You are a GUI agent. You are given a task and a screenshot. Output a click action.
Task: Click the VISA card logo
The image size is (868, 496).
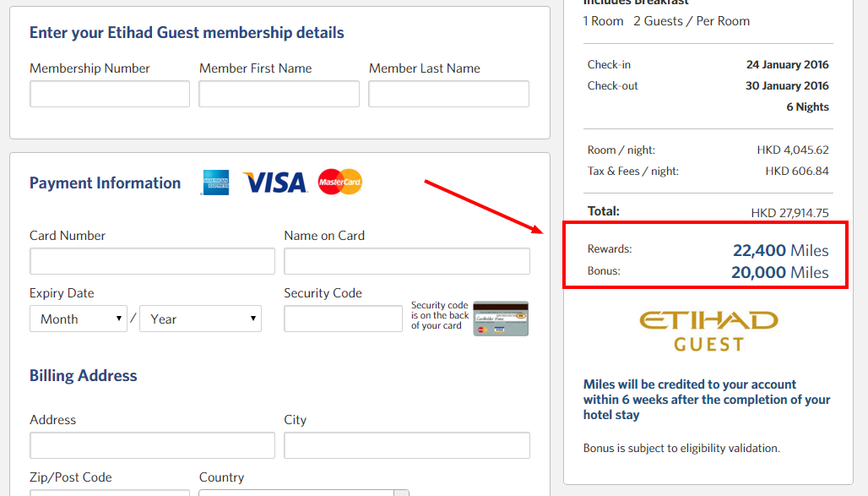(274, 183)
